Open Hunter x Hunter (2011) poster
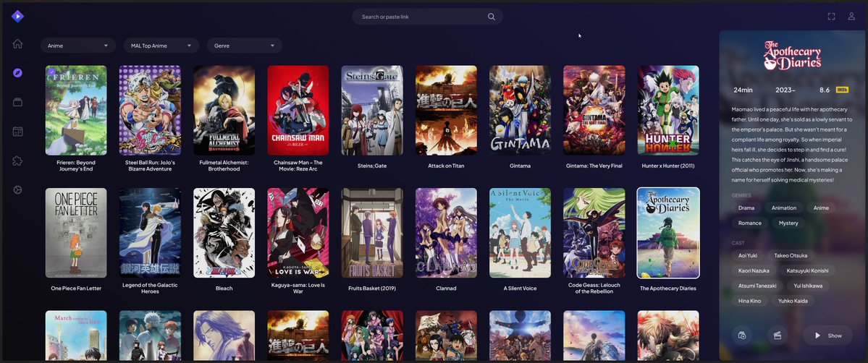This screenshot has height=363, width=868. [x=668, y=110]
